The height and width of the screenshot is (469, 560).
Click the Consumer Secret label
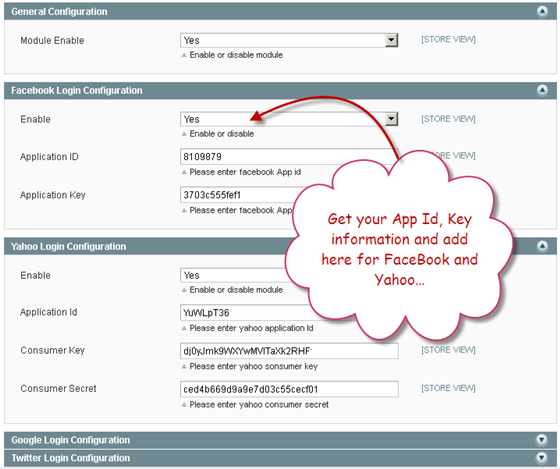[58, 388]
